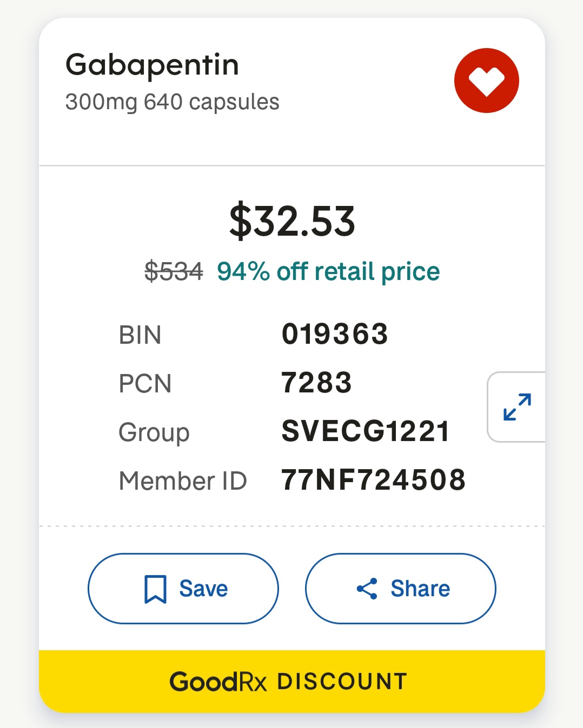This screenshot has width=583, height=728.
Task: Click the expand arrows icon
Action: [x=517, y=407]
